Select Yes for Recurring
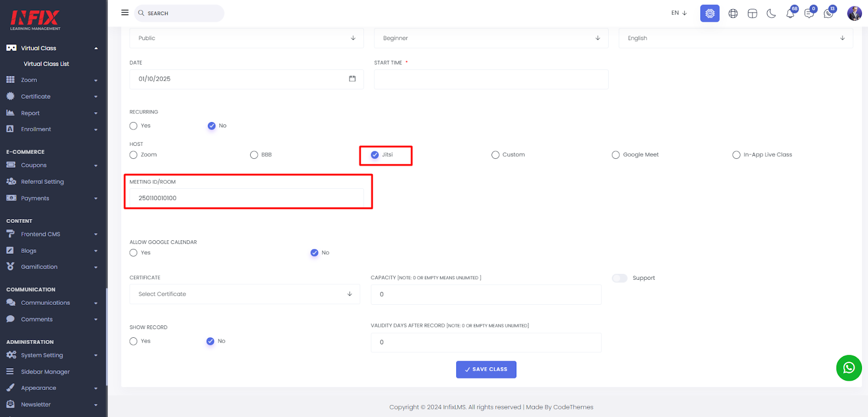 pos(133,126)
